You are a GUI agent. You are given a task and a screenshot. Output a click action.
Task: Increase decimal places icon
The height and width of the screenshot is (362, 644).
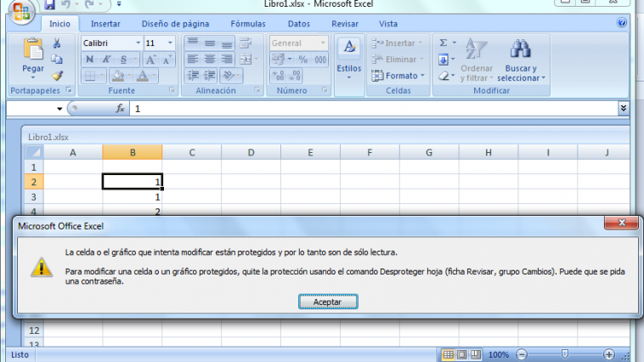[x=278, y=76]
